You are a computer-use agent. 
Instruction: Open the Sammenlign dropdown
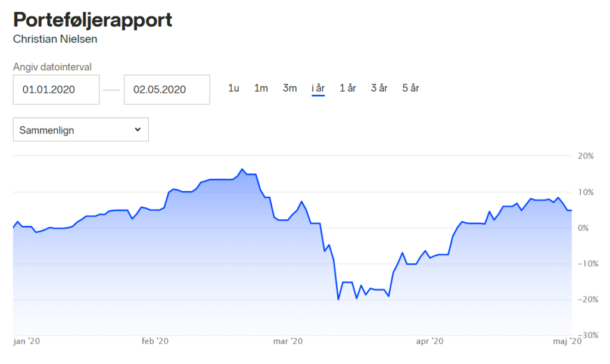[80, 130]
